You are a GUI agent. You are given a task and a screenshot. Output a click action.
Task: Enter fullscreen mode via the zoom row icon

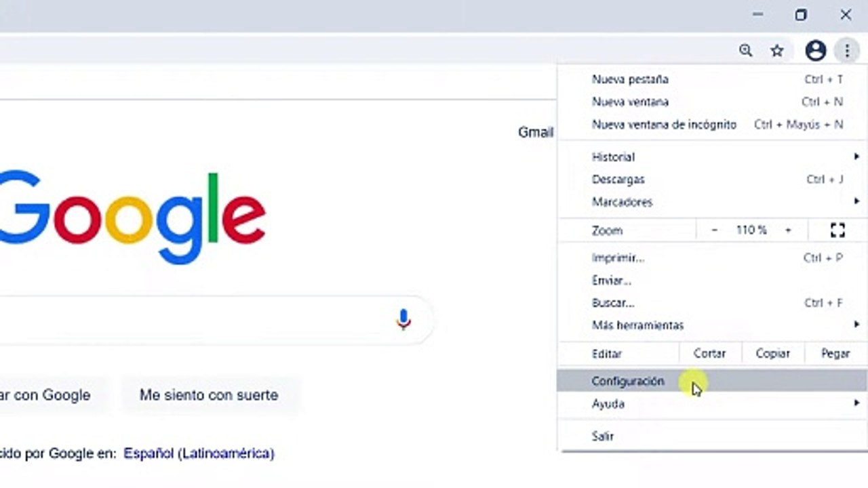coord(837,230)
